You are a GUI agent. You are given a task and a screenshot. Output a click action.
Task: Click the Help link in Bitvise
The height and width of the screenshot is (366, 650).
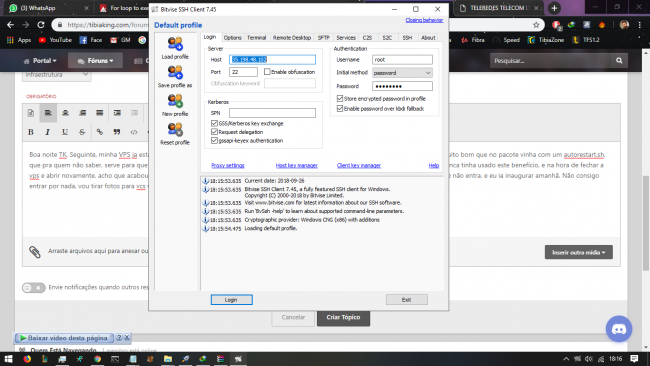pyautogui.click(x=434, y=165)
